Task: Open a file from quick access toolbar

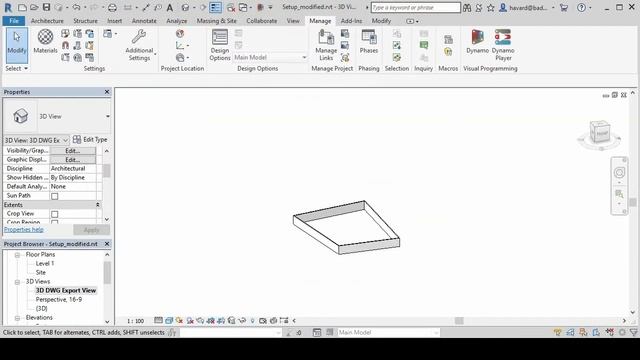Action: pos(34,7)
